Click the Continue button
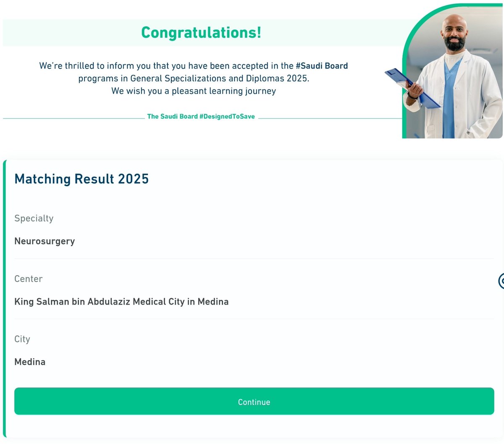The height and width of the screenshot is (444, 504). tap(254, 402)
